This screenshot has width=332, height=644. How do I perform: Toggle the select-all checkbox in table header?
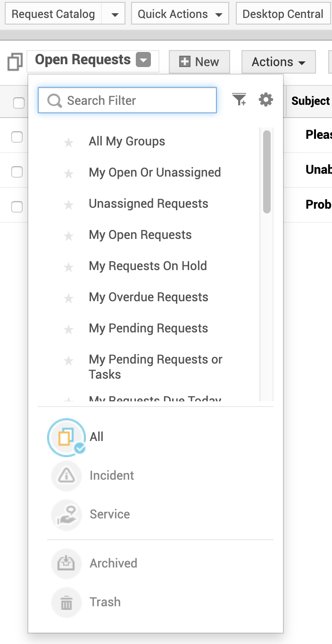point(19,102)
